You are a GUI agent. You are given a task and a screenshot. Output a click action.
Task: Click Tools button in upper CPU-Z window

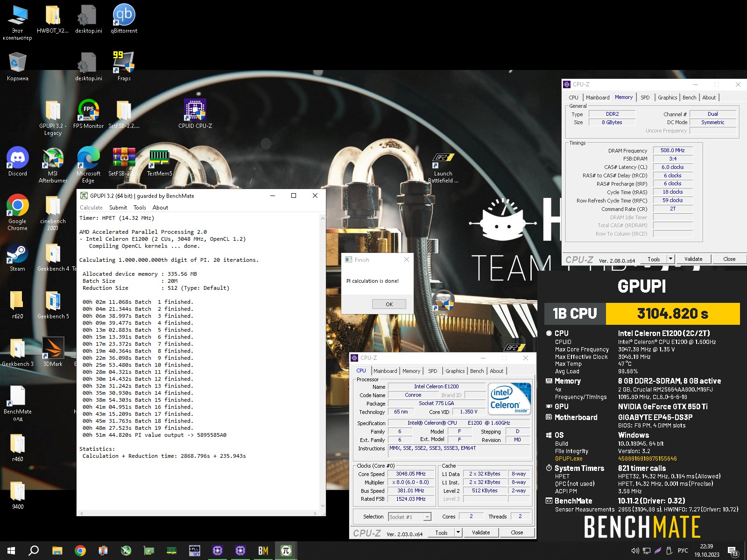click(x=654, y=259)
